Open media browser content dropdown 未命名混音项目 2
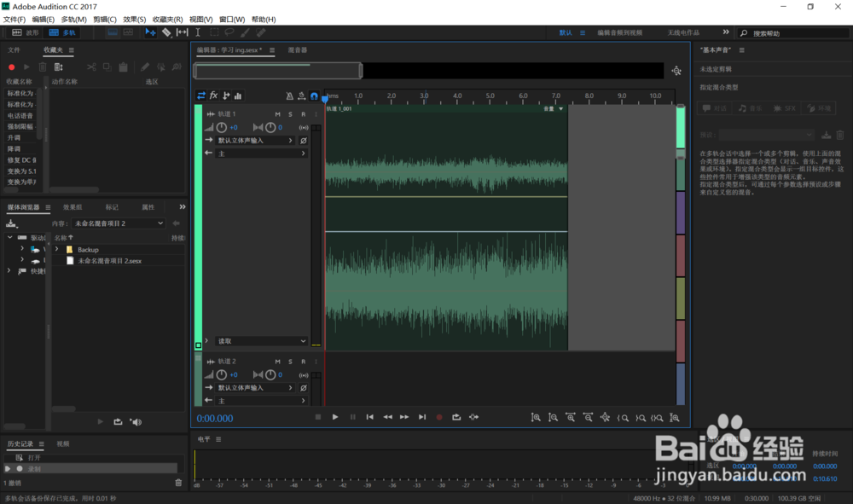Viewport: 853px width, 504px height. click(118, 223)
